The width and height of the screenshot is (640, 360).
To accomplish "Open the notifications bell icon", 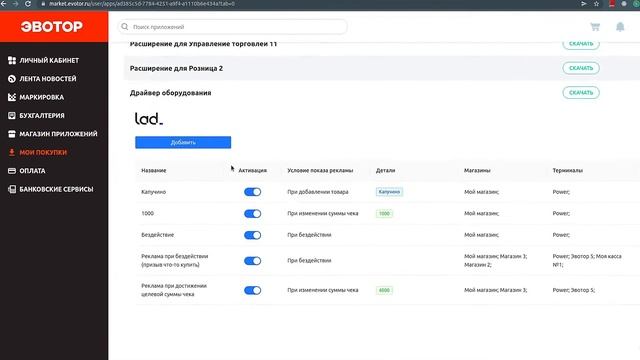I will [620, 27].
